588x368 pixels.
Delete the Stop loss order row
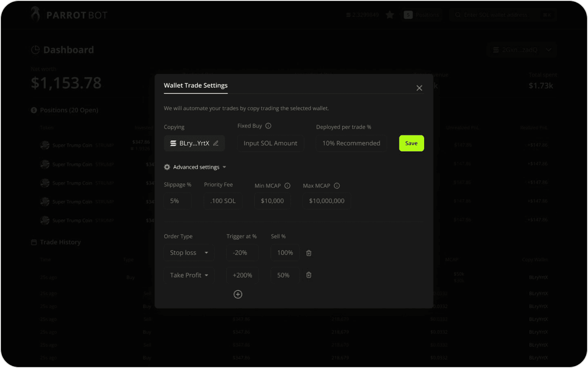click(x=309, y=253)
